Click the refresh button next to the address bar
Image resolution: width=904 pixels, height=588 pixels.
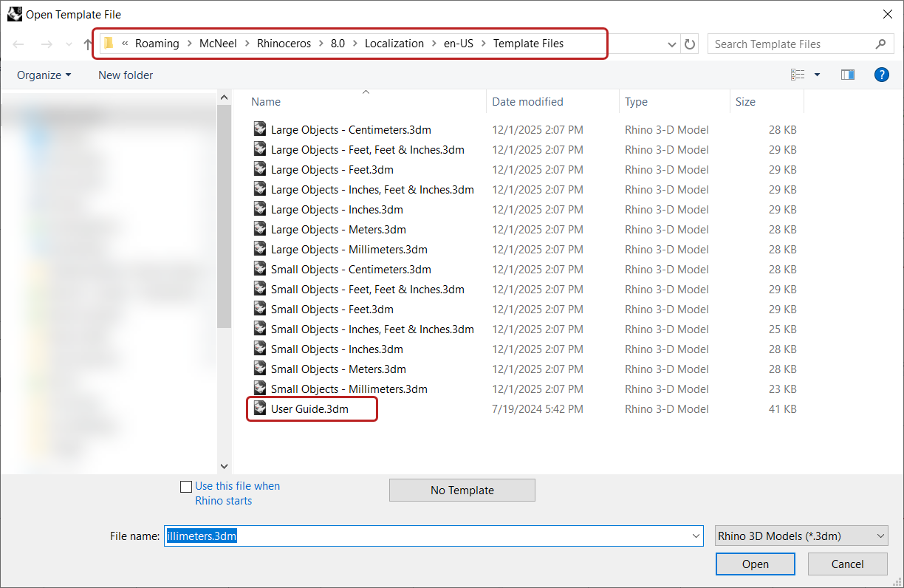tap(690, 44)
